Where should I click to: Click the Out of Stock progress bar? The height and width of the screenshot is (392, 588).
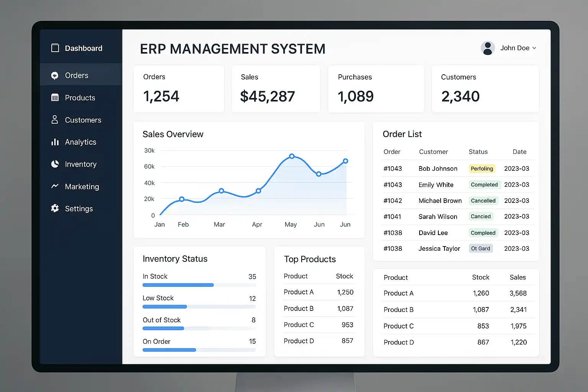(199, 328)
